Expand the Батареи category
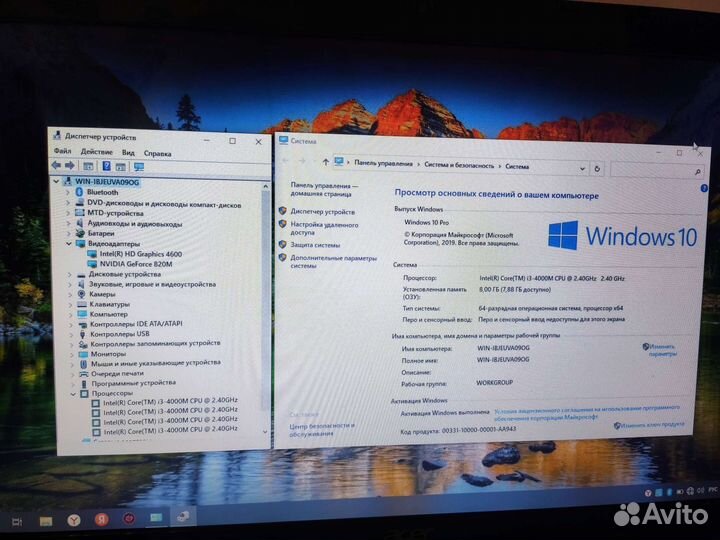 (x=68, y=233)
